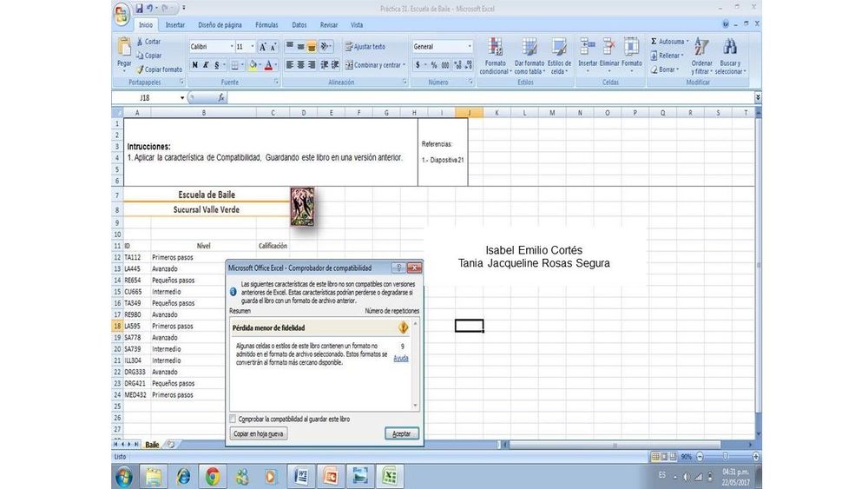The width and height of the screenshot is (868, 489).
Task: Click the Chrome icon in the taskbar
Action: [212, 475]
